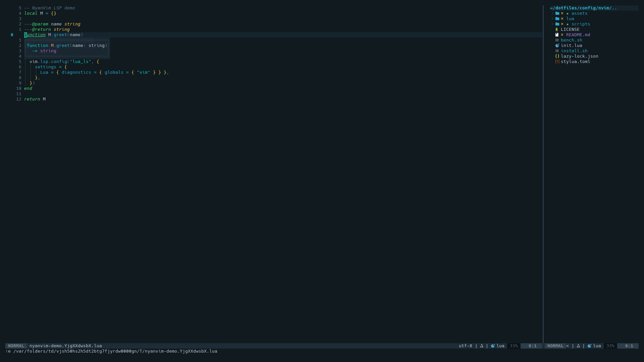Click the green star marker on assets row
Viewport: 644px width, 362px height.
568,13
